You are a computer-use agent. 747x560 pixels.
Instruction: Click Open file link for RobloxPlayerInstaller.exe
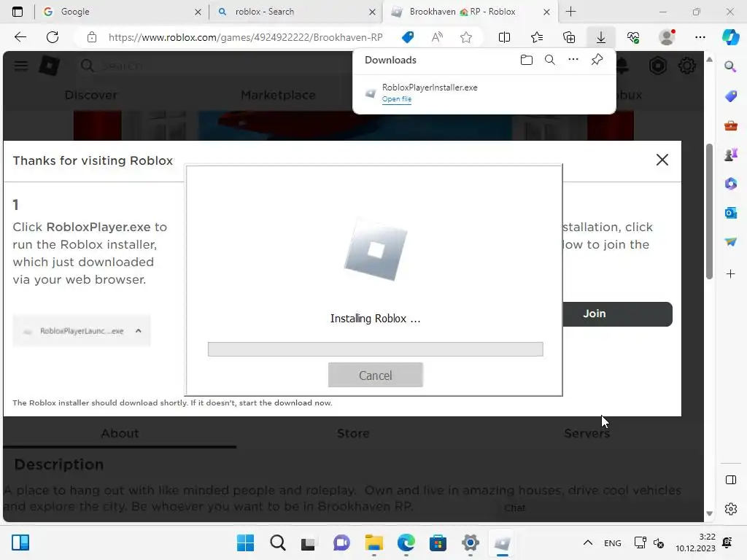(396, 99)
